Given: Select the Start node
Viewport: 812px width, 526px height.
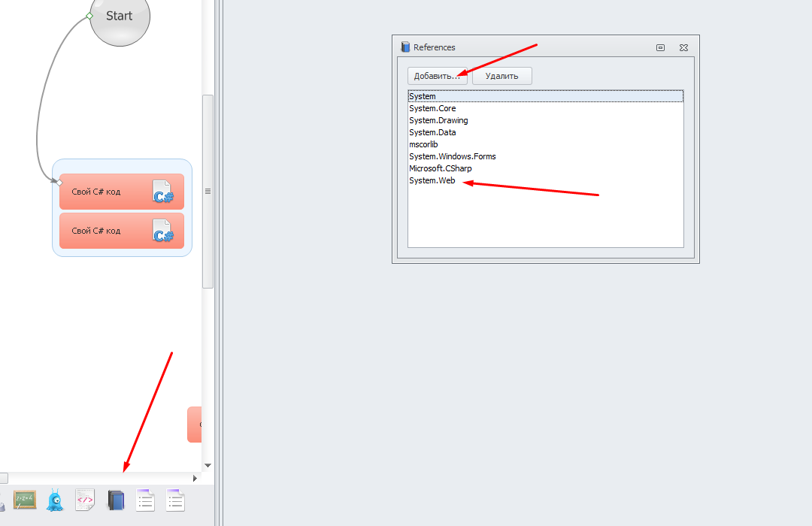Looking at the screenshot, I should pyautogui.click(x=120, y=17).
